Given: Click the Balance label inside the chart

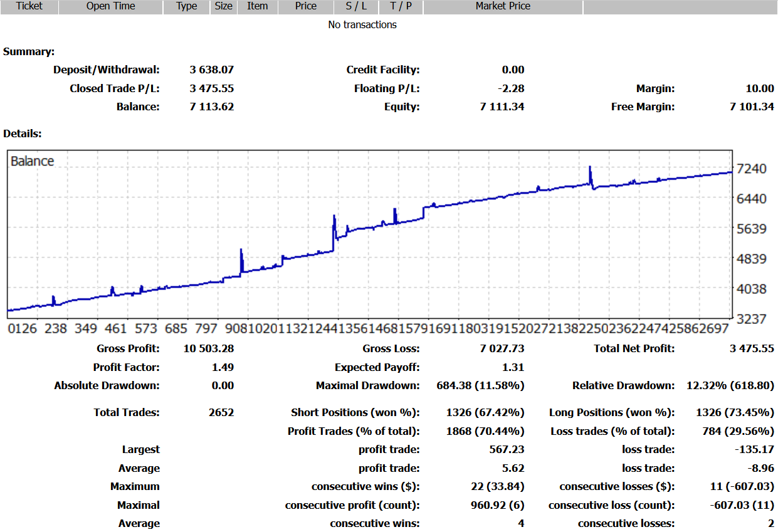Looking at the screenshot, I should pyautogui.click(x=33, y=161).
